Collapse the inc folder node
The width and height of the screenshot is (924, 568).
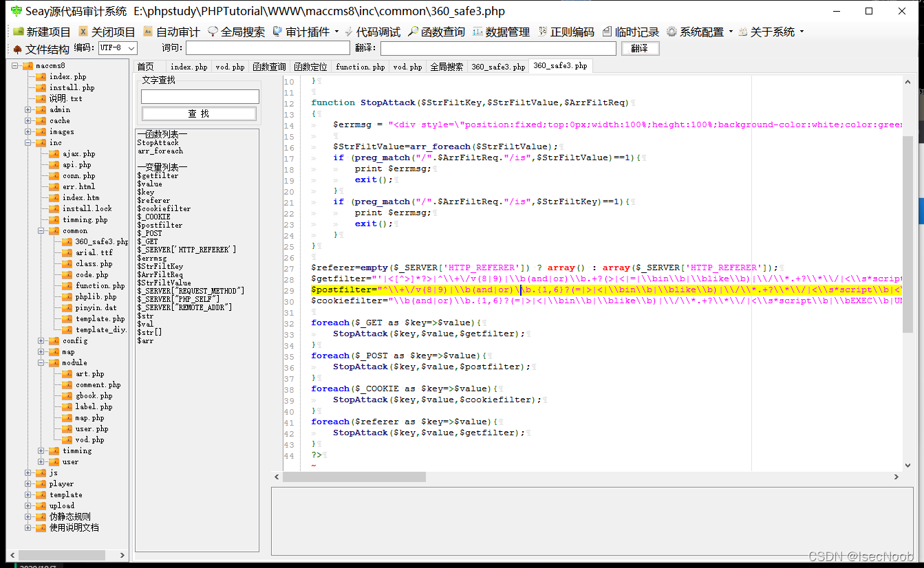point(28,143)
